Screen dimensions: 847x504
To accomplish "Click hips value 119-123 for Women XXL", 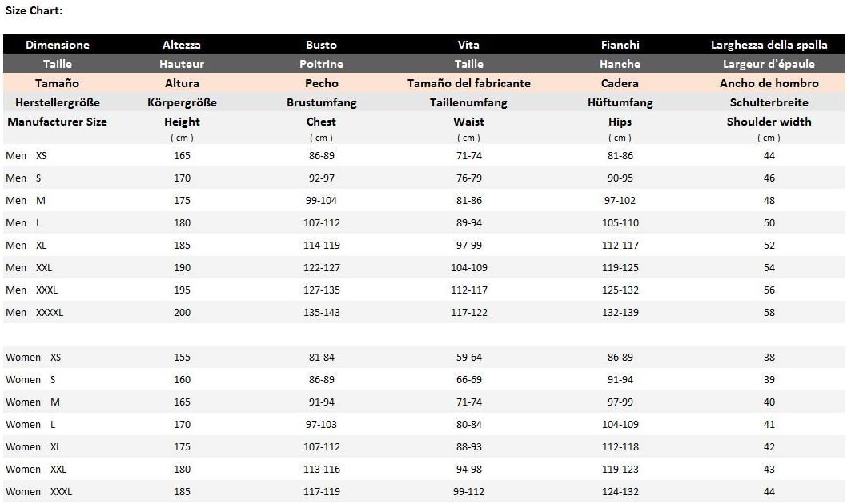I will coord(620,470).
